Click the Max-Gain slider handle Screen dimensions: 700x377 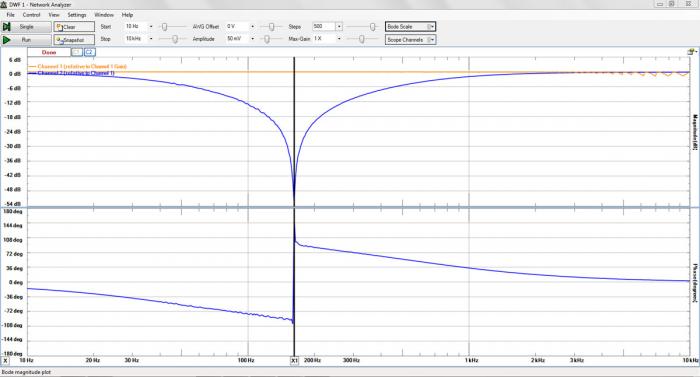point(362,39)
